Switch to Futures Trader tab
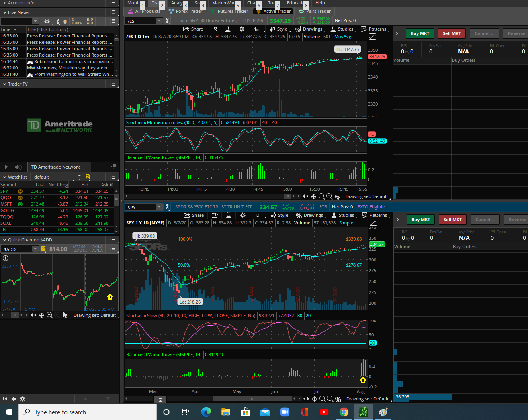This screenshot has height=420, width=528. tap(229, 11)
